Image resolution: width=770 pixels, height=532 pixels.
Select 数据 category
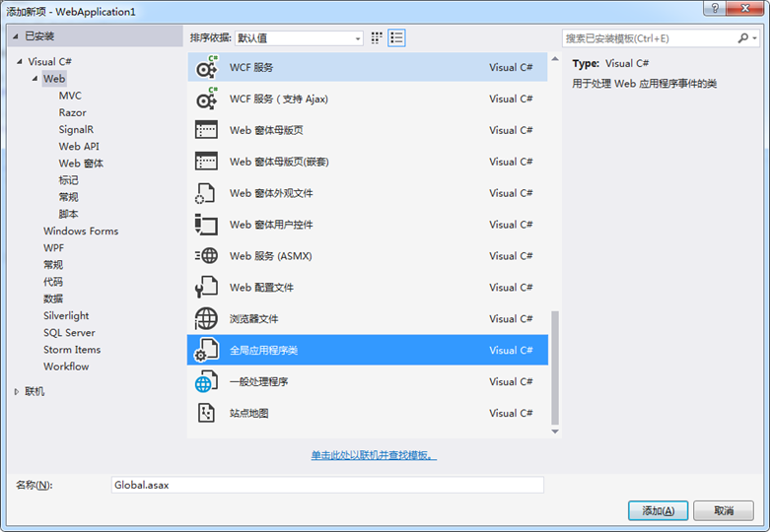[53, 299]
